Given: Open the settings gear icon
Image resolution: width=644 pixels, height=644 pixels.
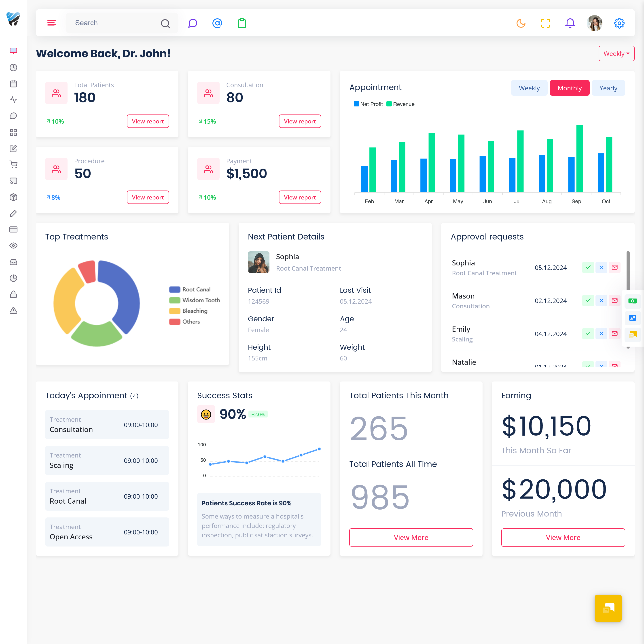Looking at the screenshot, I should coord(619,23).
